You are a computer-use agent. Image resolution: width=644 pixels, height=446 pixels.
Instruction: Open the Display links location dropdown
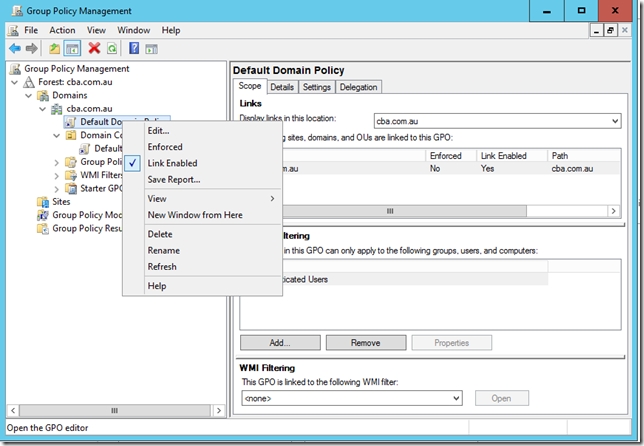coord(615,121)
